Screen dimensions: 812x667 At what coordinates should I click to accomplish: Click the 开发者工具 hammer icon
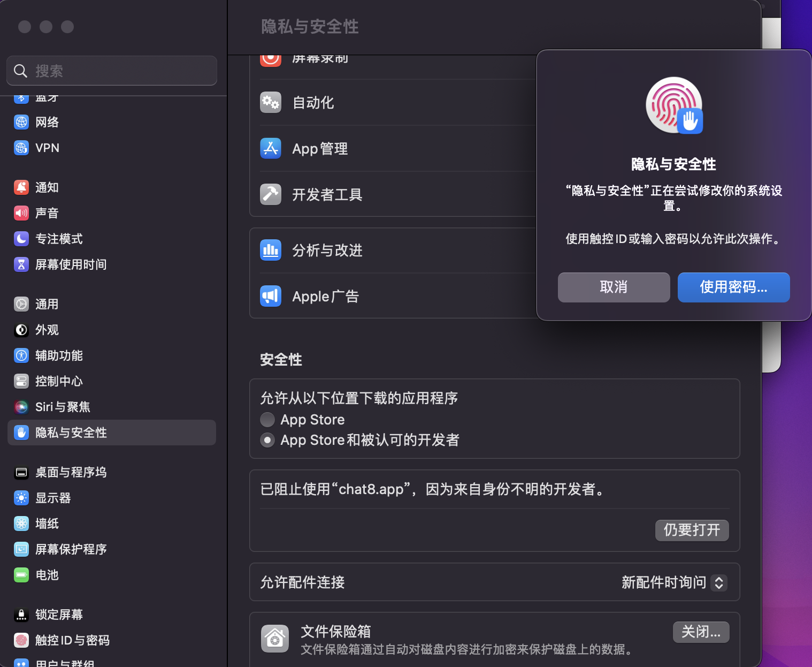tap(271, 194)
